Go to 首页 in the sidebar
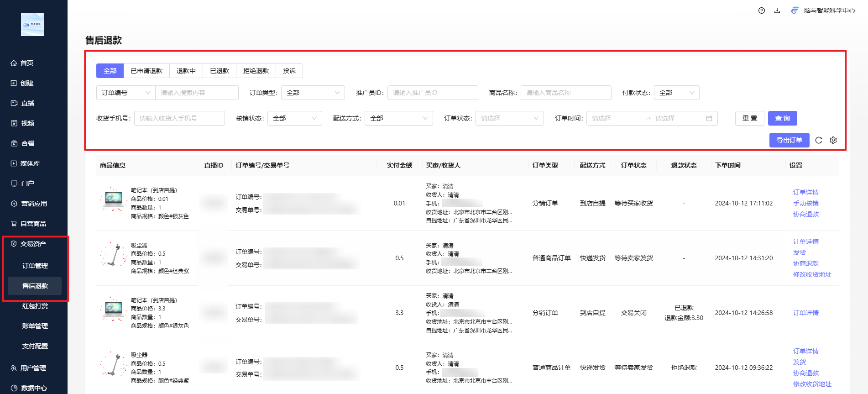Screen dimensions: 868x394 27,63
